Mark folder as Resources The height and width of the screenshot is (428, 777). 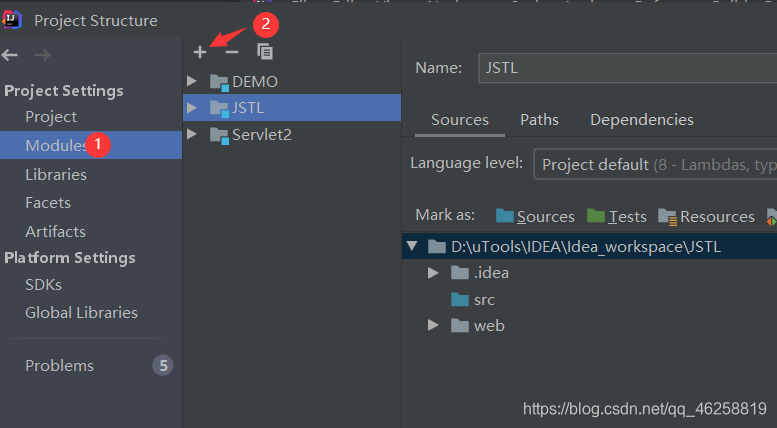[x=706, y=216]
